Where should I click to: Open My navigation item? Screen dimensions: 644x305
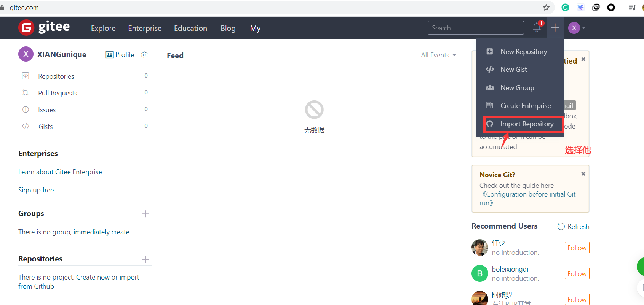(x=255, y=28)
